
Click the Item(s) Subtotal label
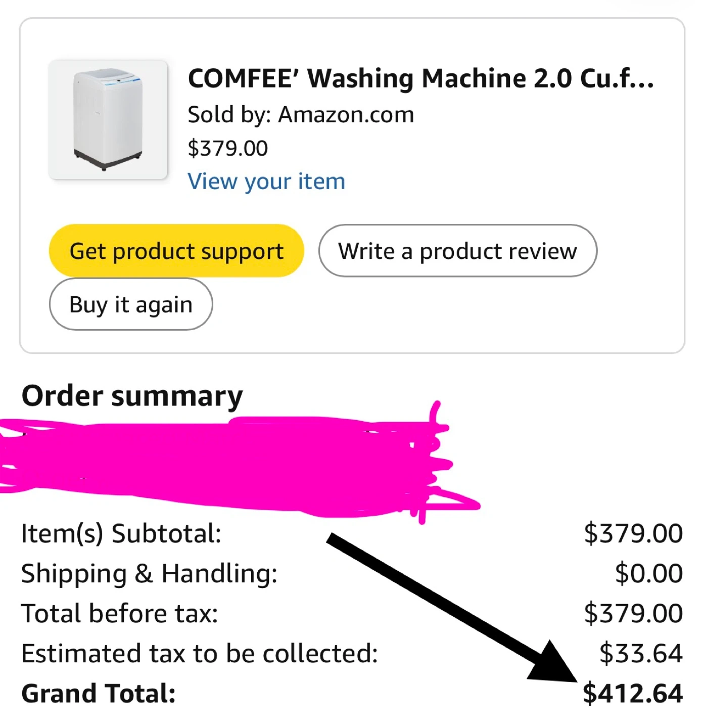pyautogui.click(x=121, y=533)
